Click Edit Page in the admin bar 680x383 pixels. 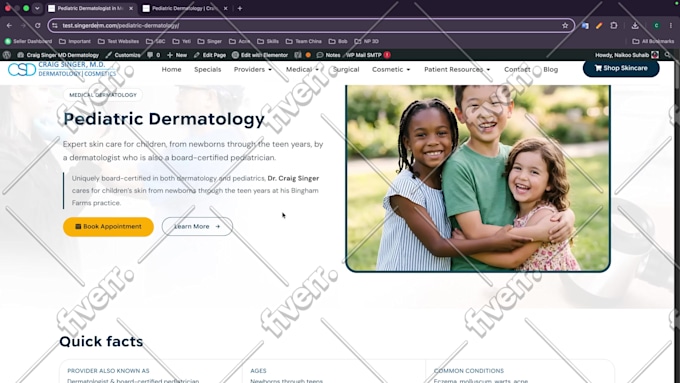point(210,55)
